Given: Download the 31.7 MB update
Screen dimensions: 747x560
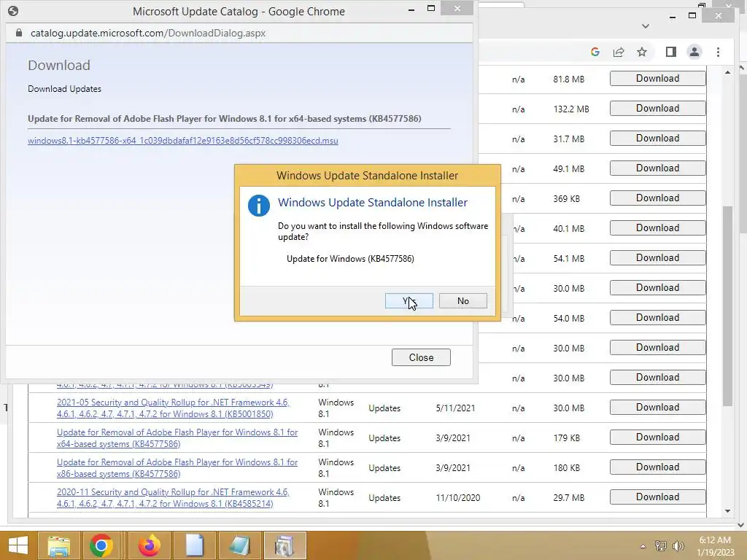Looking at the screenshot, I should (657, 139).
